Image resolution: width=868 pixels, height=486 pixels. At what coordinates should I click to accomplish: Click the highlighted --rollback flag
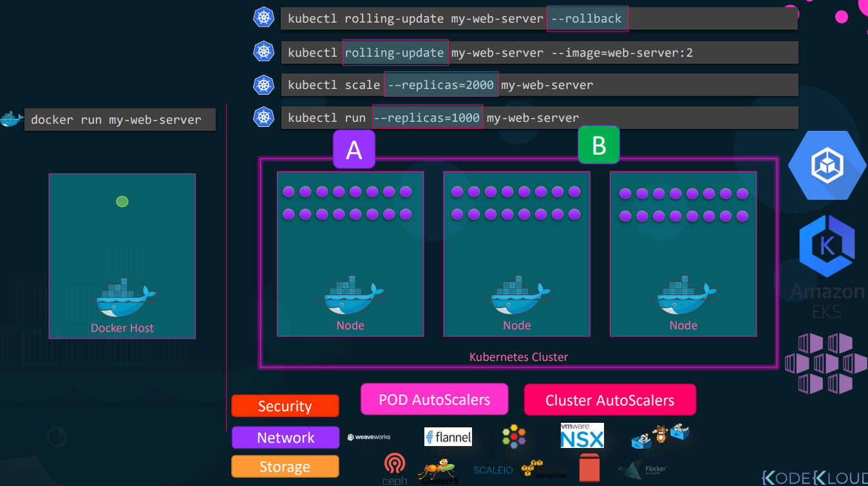[x=587, y=19]
